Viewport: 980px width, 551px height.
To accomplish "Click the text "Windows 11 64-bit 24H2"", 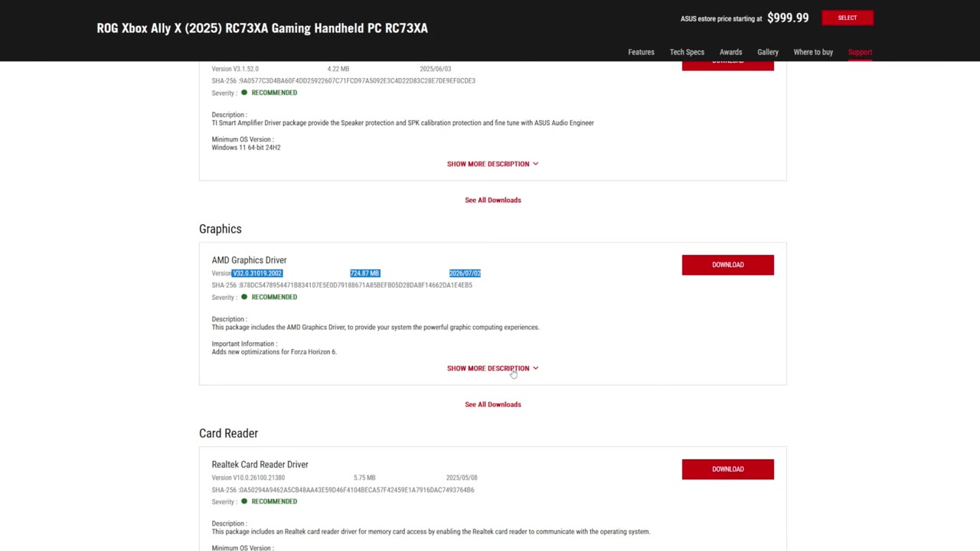I will coord(246,148).
